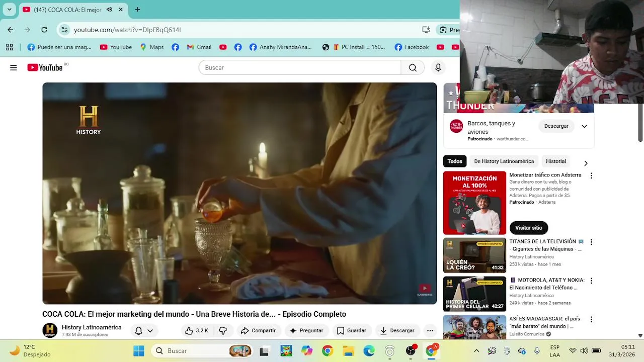This screenshot has height=362, width=644.
Task: Click Descargar on the War Thunder ad
Action: click(x=556, y=126)
